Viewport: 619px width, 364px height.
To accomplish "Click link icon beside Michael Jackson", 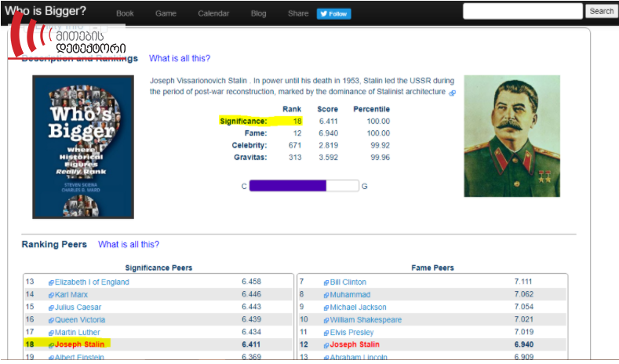I will (326, 308).
